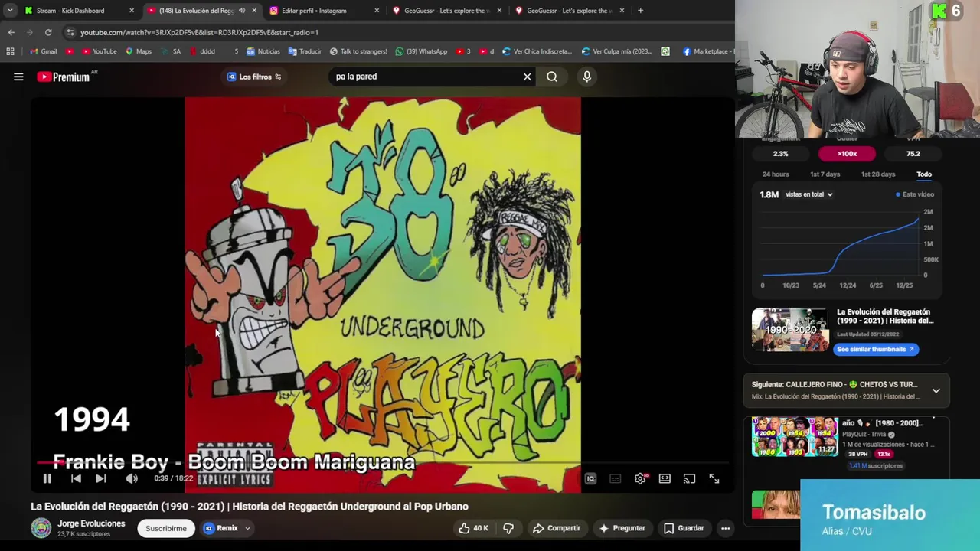Click the IQ extension icon in player controls

[590, 478]
